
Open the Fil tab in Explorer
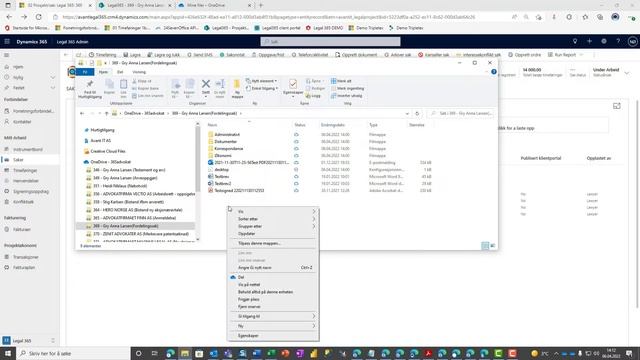tap(85, 72)
